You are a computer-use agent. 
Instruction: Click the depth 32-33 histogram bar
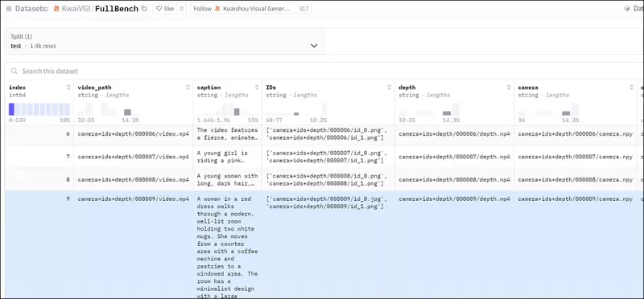coord(447,113)
